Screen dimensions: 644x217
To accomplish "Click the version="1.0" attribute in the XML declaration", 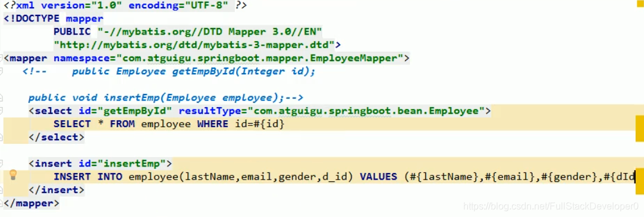I will [x=81, y=5].
